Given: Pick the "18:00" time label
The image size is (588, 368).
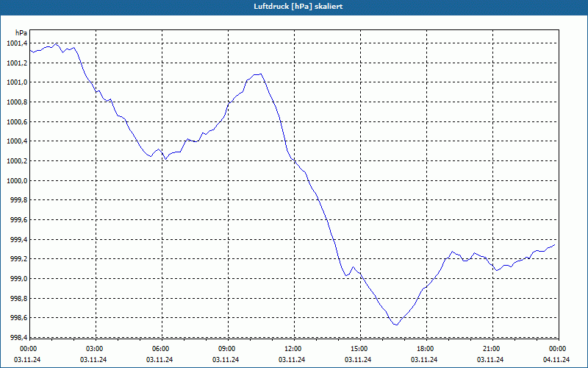Looking at the screenshot, I should click(426, 349).
